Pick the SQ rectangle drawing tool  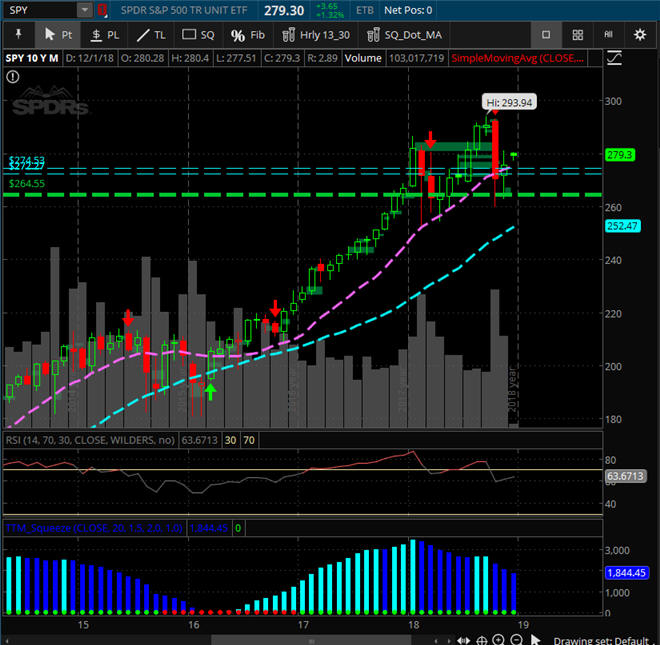click(x=198, y=34)
